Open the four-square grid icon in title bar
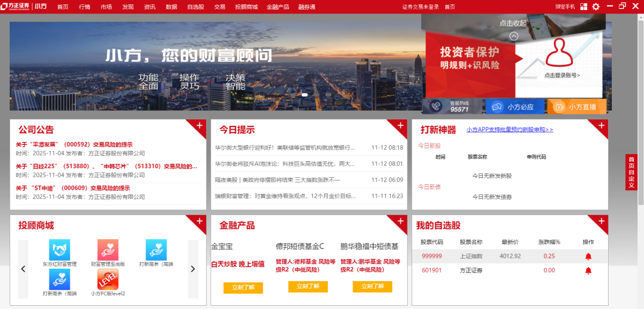Image resolution: width=644 pixels, height=309 pixels. 583,7
